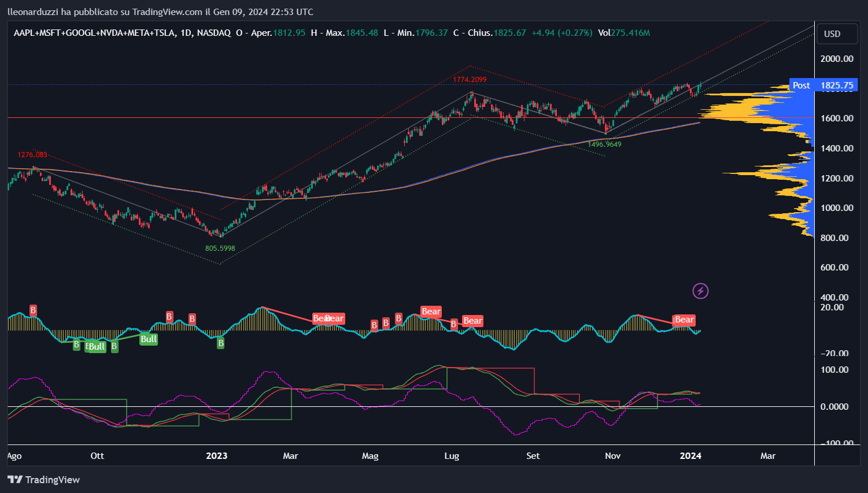
Task: Click the purple lightning bolt icon
Action: pos(700,291)
